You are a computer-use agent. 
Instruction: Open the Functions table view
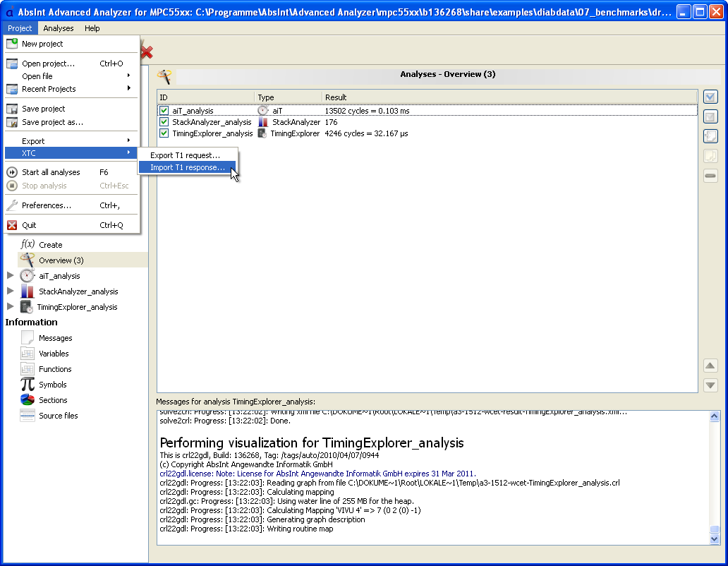[x=55, y=369]
